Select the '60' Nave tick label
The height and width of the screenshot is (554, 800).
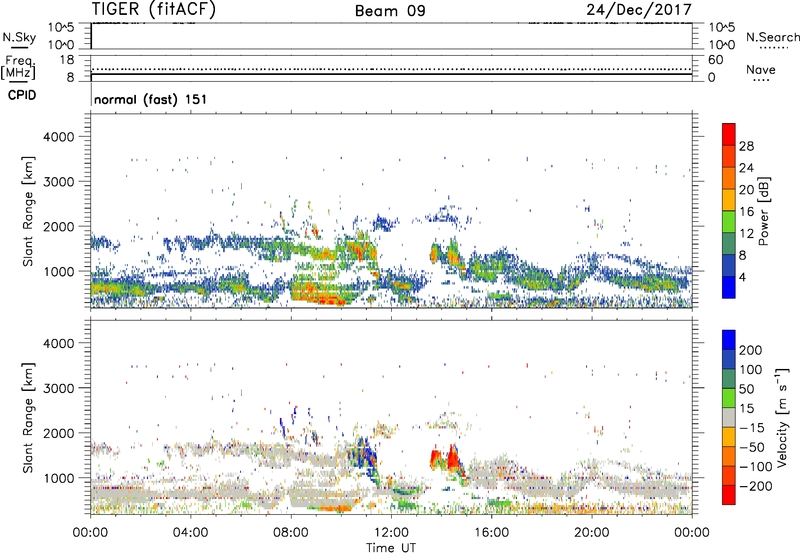[715, 60]
